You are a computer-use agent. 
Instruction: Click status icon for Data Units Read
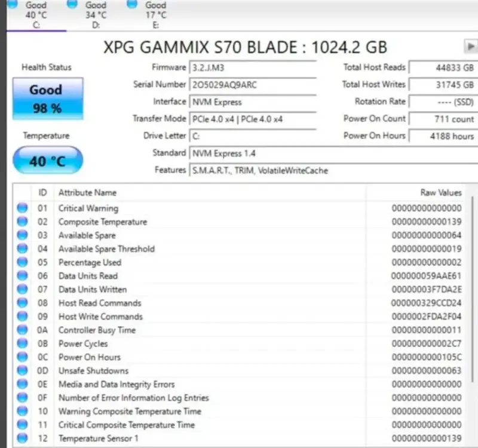22,275
